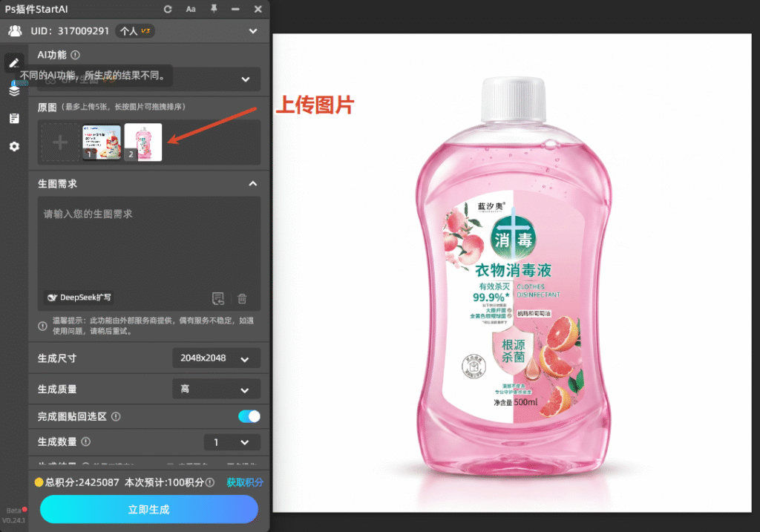Click info icon next to 本次预计:100积分
Image resolution: width=760 pixels, height=532 pixels.
[210, 482]
